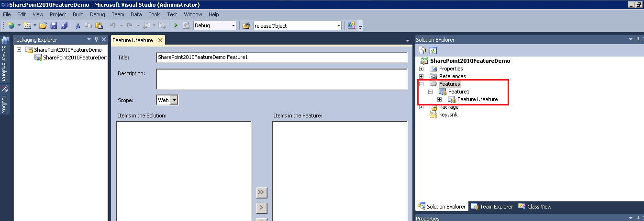Open the Edit menu

coord(22,14)
